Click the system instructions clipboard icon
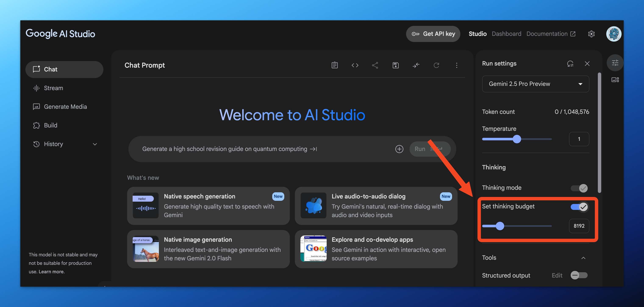The image size is (644, 307). (x=334, y=65)
